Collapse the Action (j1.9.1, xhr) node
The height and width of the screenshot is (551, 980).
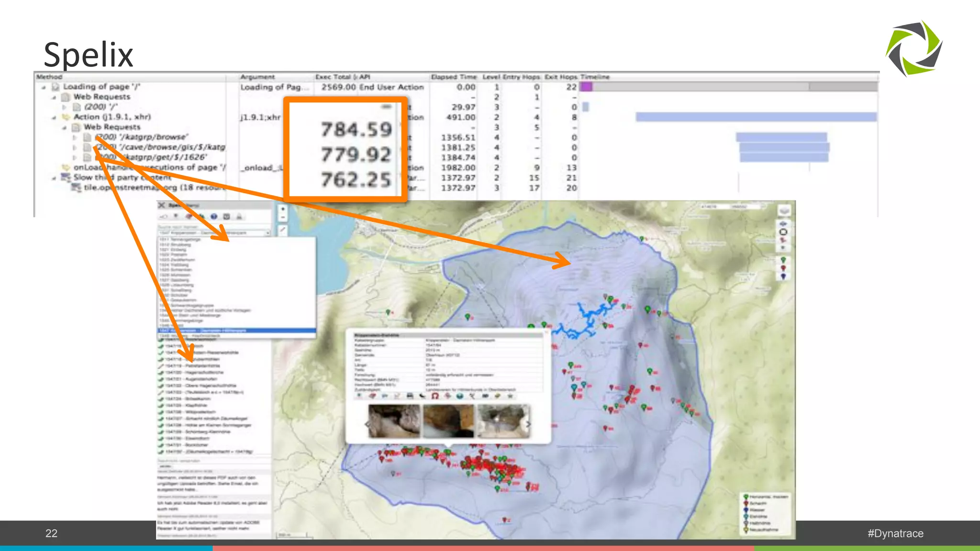54,117
